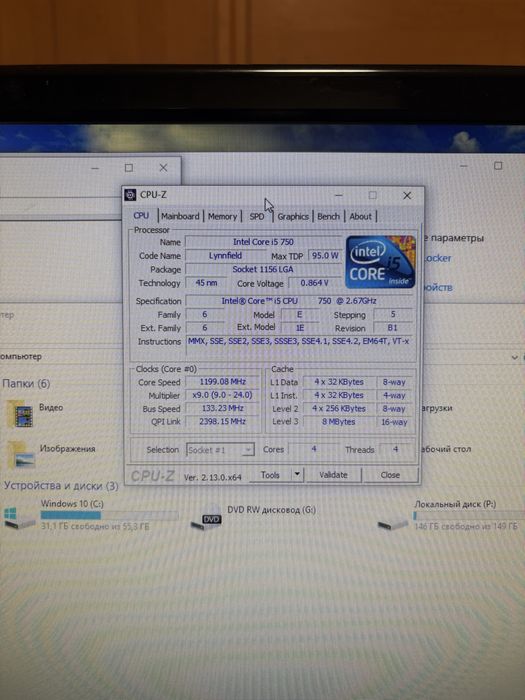Click the Cores value field

(x=314, y=449)
